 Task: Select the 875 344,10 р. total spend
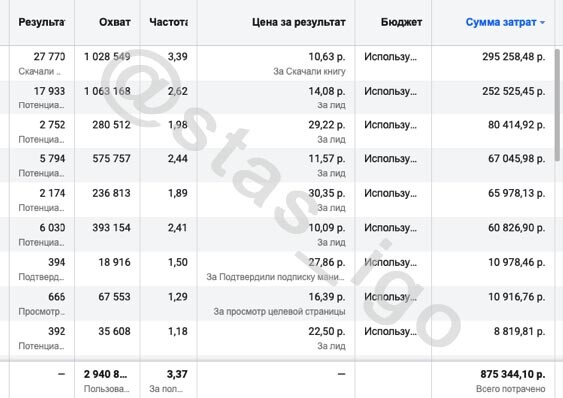(x=513, y=374)
